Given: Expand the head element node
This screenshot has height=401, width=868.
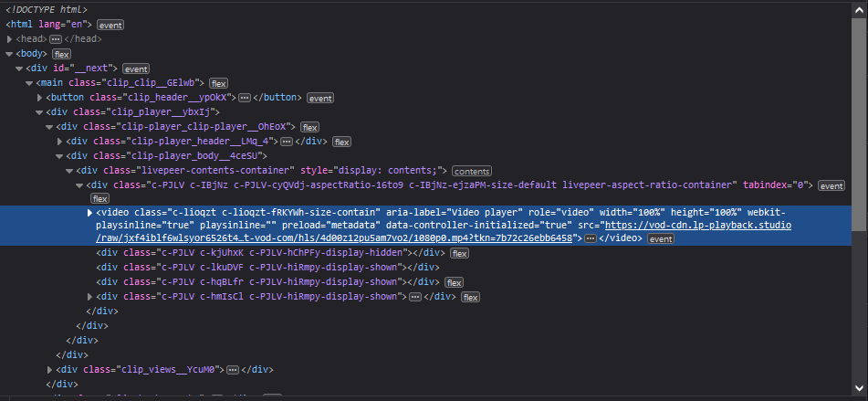Looking at the screenshot, I should tap(9, 39).
